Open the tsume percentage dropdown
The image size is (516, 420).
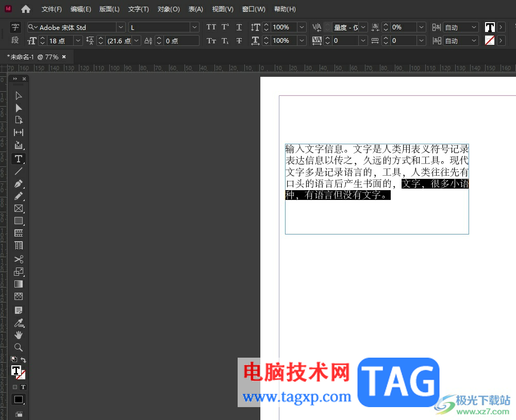point(421,27)
